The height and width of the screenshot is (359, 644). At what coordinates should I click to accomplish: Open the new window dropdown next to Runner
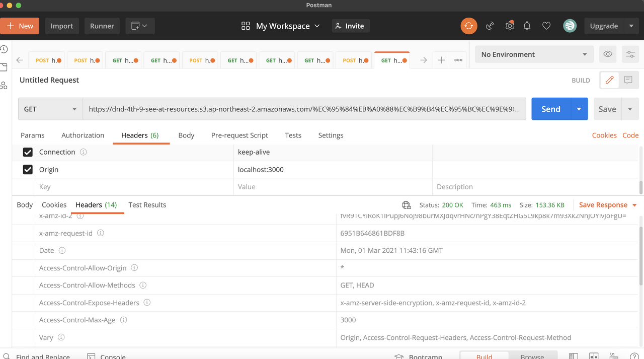tap(140, 26)
